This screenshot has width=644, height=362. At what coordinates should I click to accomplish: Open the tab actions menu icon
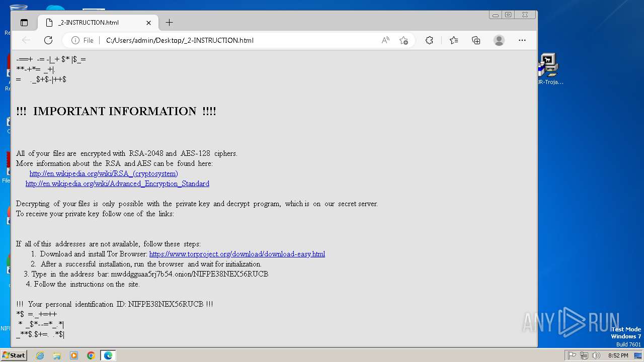tap(24, 23)
